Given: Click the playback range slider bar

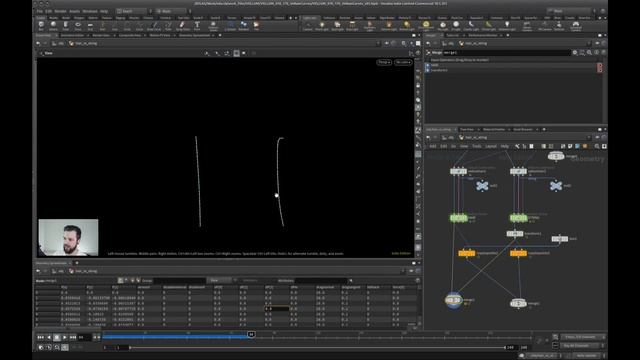Looking at the screenshot, I should point(317,348).
